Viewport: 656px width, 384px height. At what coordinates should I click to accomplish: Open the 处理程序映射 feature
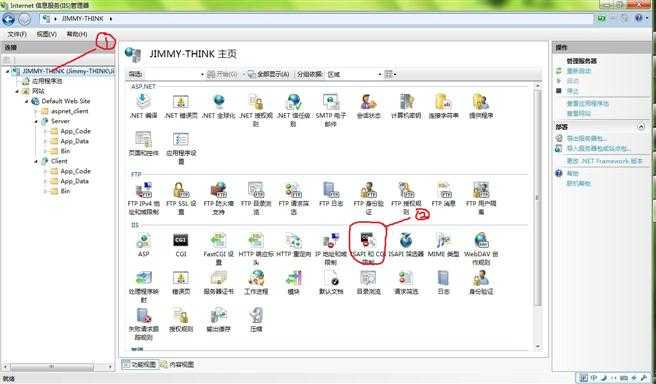(143, 286)
